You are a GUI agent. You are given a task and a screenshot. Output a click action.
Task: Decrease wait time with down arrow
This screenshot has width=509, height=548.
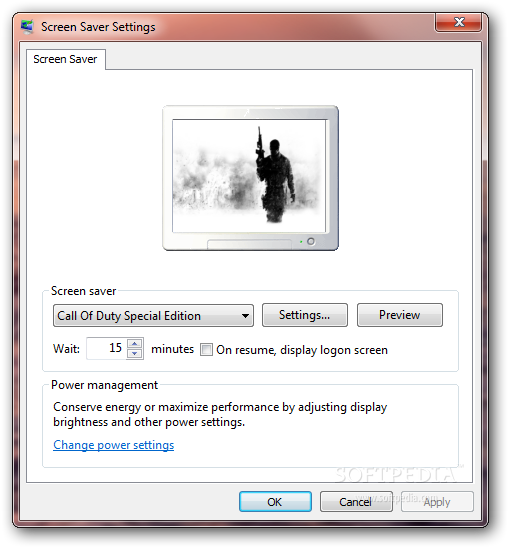(135, 354)
